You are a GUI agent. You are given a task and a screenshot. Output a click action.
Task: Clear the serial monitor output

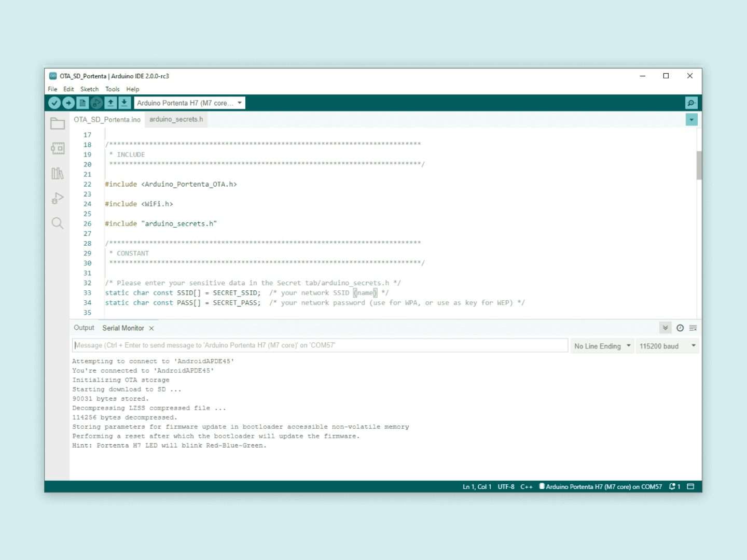tap(693, 328)
